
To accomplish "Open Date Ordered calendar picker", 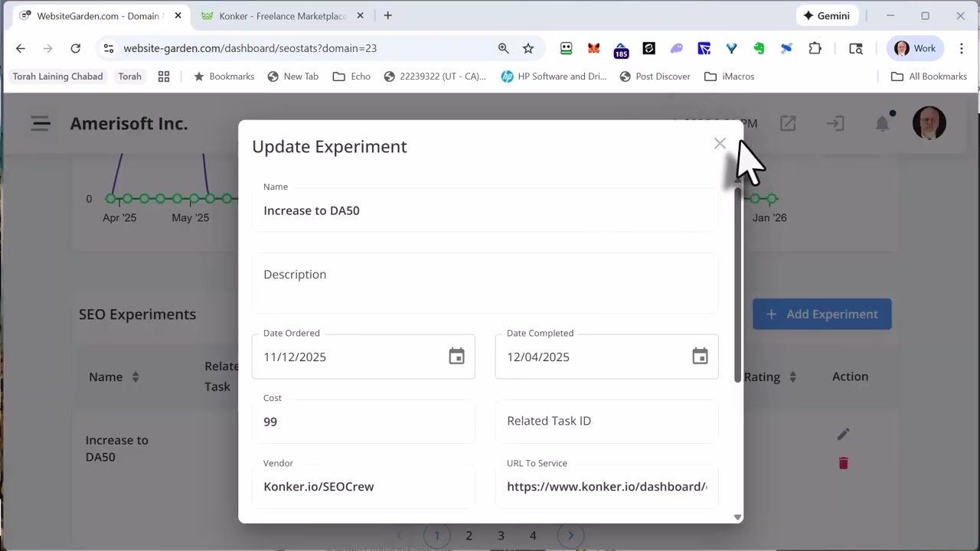I will (x=456, y=357).
